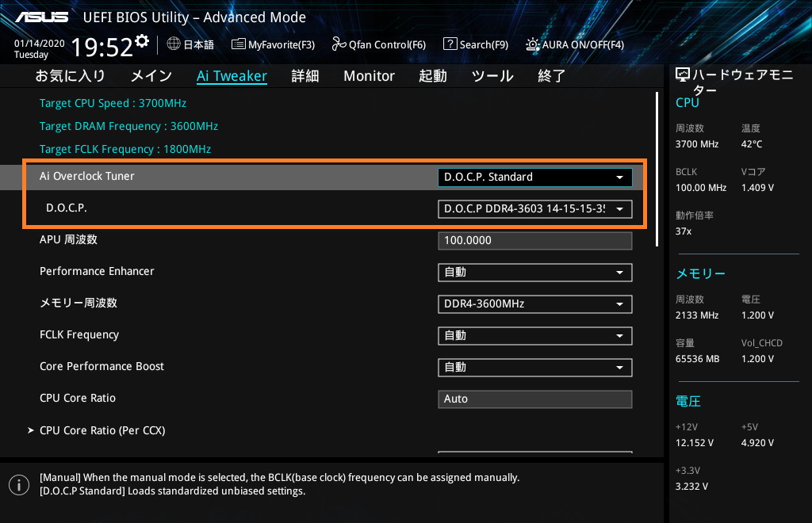
Task: Click the Vol_CHCD 1.200 V value
Action: (757, 359)
